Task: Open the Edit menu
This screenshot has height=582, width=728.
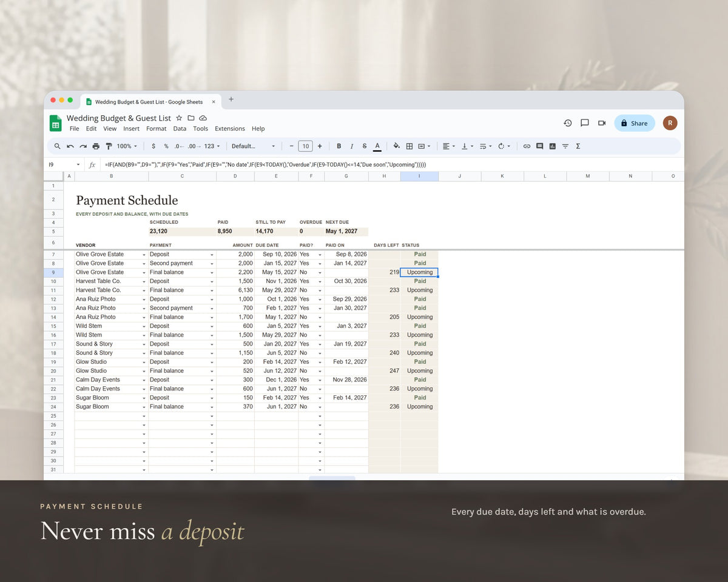Action: click(91, 129)
